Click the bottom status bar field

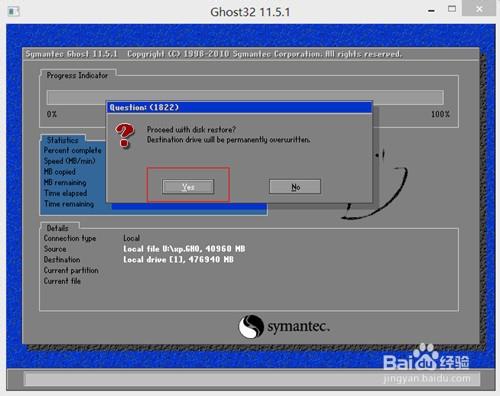[252, 379]
